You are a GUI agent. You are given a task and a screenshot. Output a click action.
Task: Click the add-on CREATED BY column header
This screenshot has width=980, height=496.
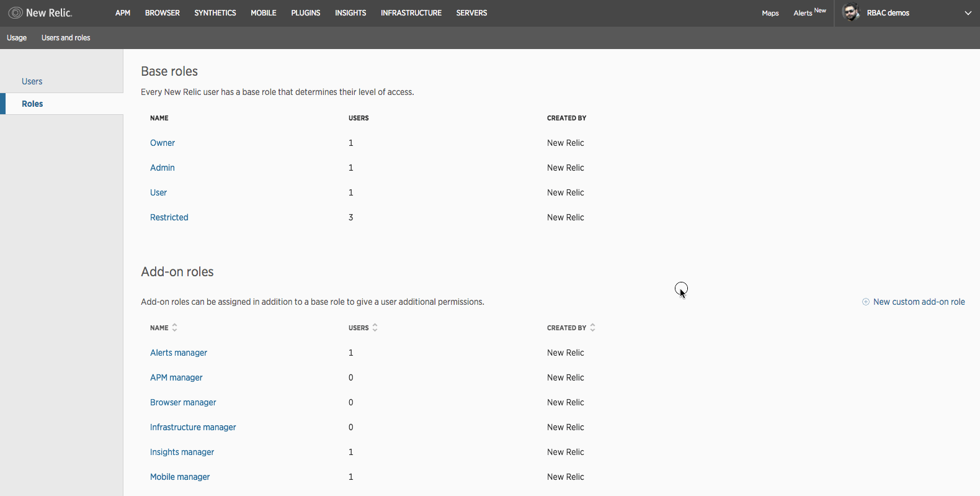click(x=566, y=328)
